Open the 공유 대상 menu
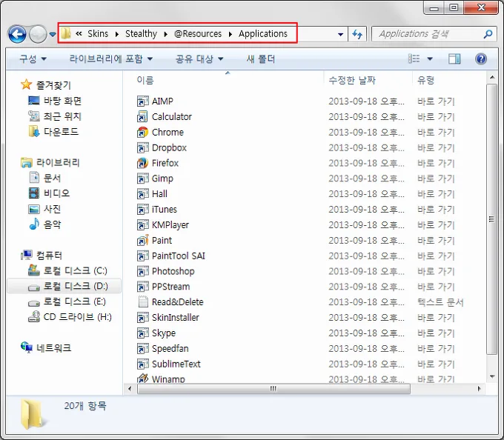The height and width of the screenshot is (440, 504). pos(199,59)
